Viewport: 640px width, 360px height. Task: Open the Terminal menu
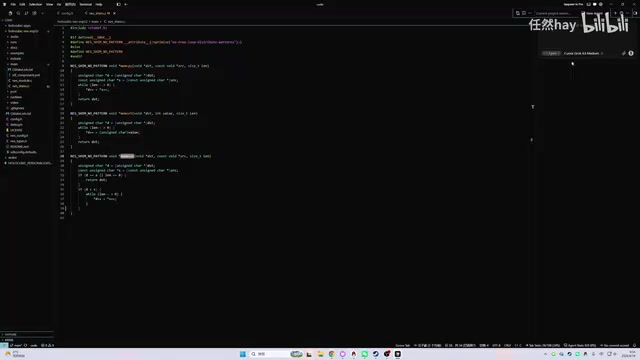click(85, 4)
